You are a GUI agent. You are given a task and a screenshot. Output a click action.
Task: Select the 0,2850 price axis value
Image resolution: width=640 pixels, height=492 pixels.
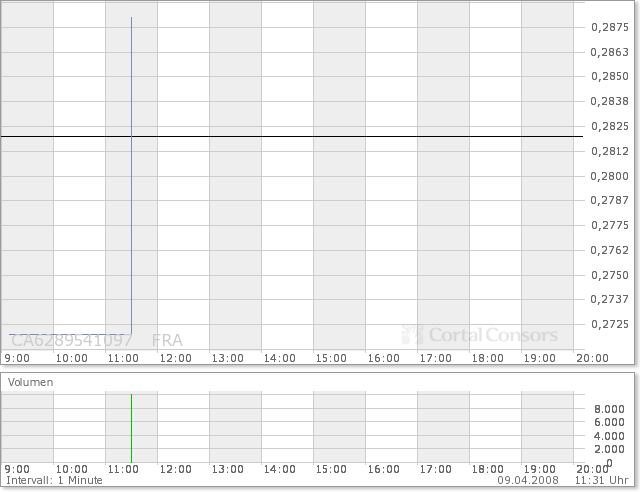coord(610,76)
